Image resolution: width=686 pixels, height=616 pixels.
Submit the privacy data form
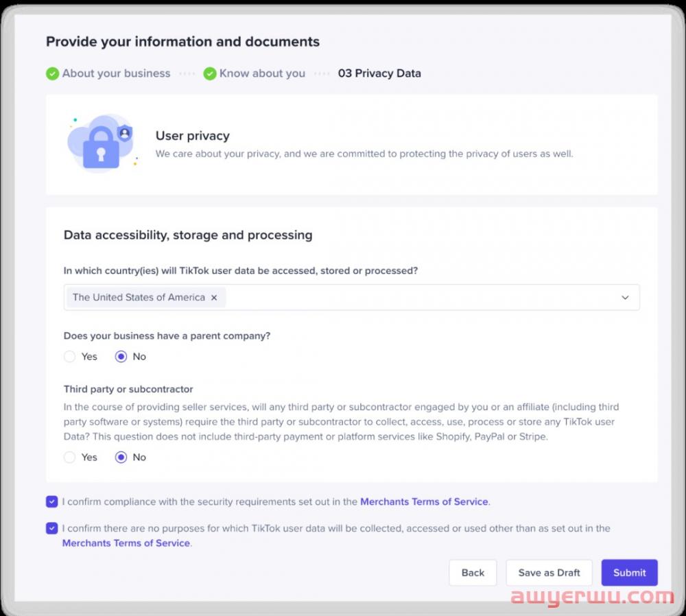click(x=629, y=573)
